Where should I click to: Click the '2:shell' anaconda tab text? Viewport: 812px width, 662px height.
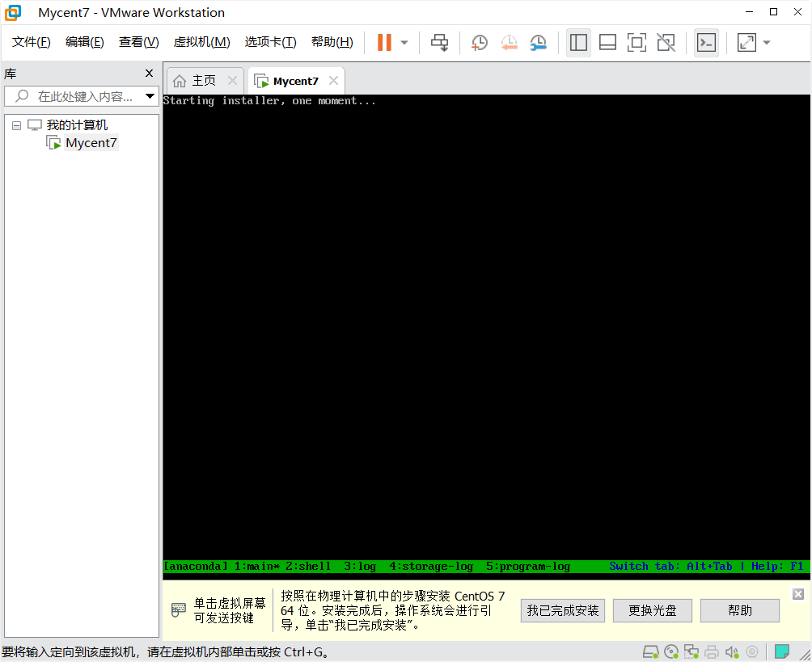click(308, 567)
